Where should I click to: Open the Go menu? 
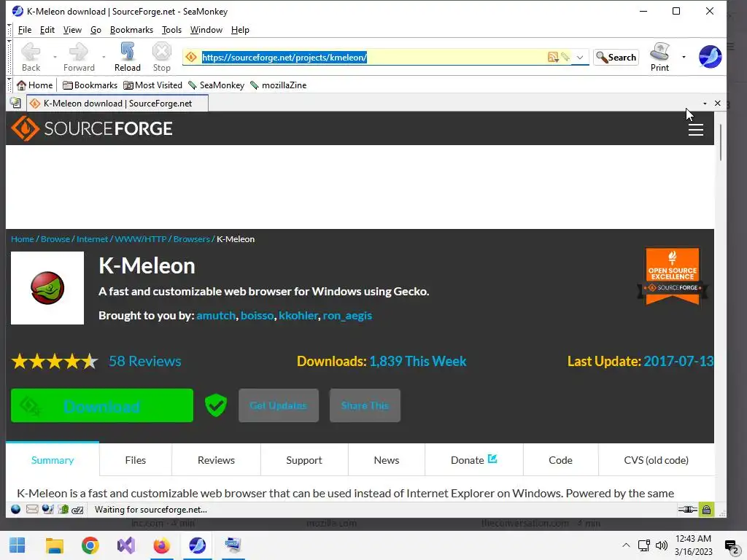(96, 30)
